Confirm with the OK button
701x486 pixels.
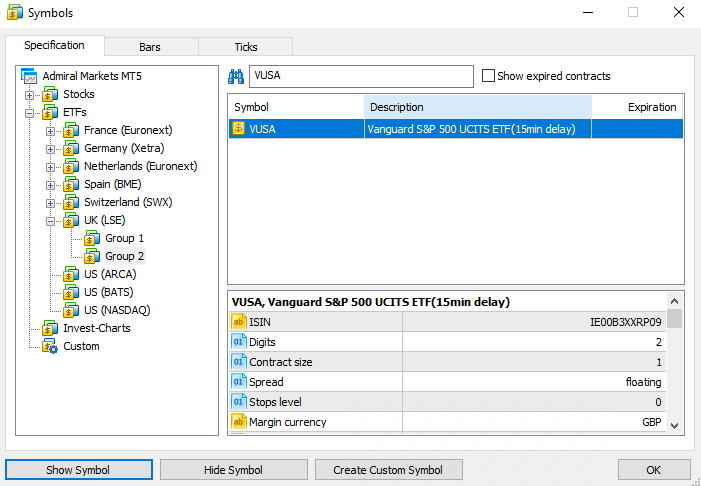coord(654,470)
